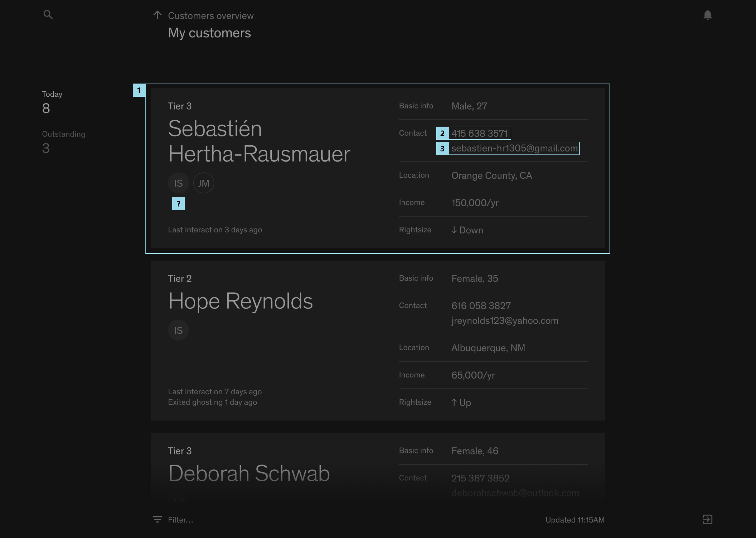Click the IS avatar on Sebastién's card
This screenshot has height=538, width=756.
(178, 183)
